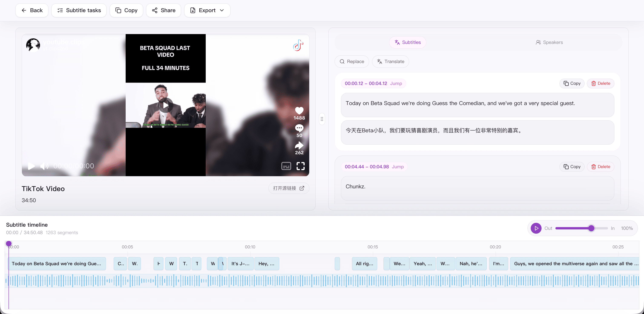The width and height of the screenshot is (644, 314).
Task: Like the video with the heart icon
Action: (299, 111)
